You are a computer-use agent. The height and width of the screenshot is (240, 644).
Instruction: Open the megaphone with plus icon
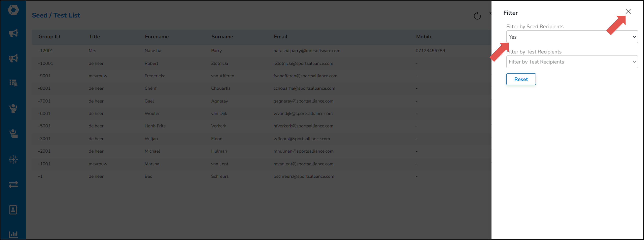pyautogui.click(x=13, y=58)
